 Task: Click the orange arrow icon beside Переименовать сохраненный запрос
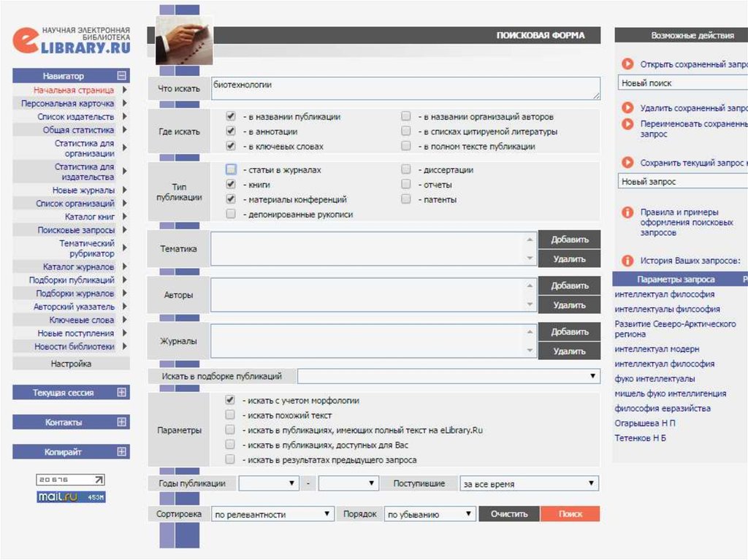(x=627, y=123)
